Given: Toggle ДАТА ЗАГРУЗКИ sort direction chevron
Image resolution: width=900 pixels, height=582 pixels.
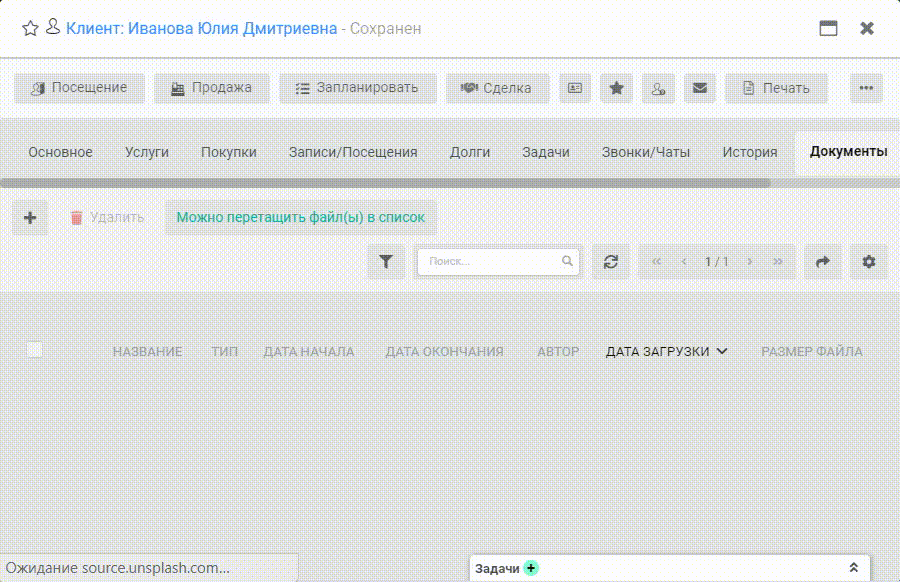Looking at the screenshot, I should 723,351.
